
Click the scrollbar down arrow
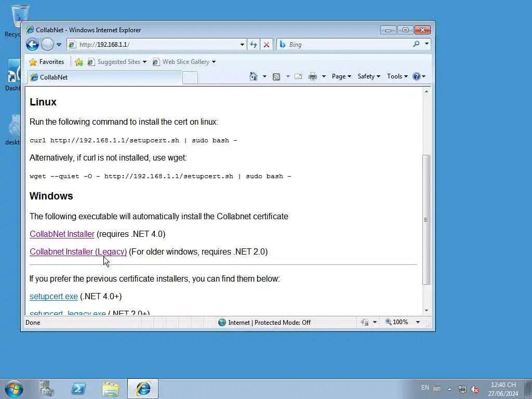pyautogui.click(x=427, y=311)
